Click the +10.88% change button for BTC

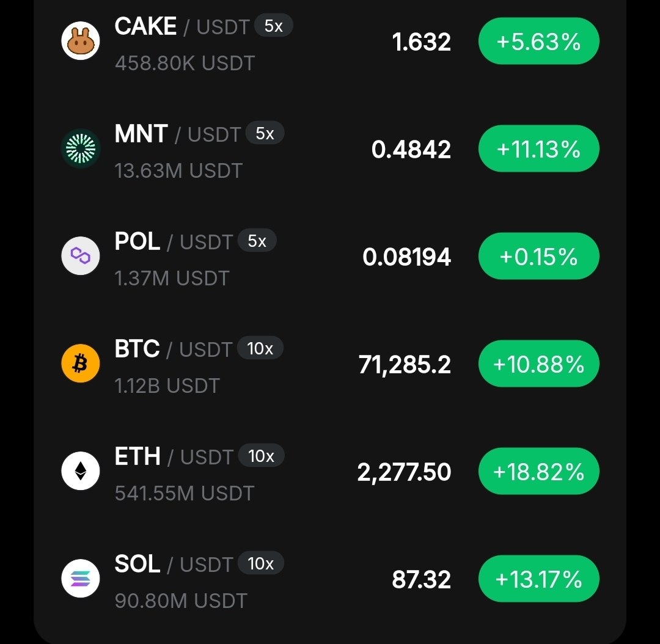pos(539,364)
